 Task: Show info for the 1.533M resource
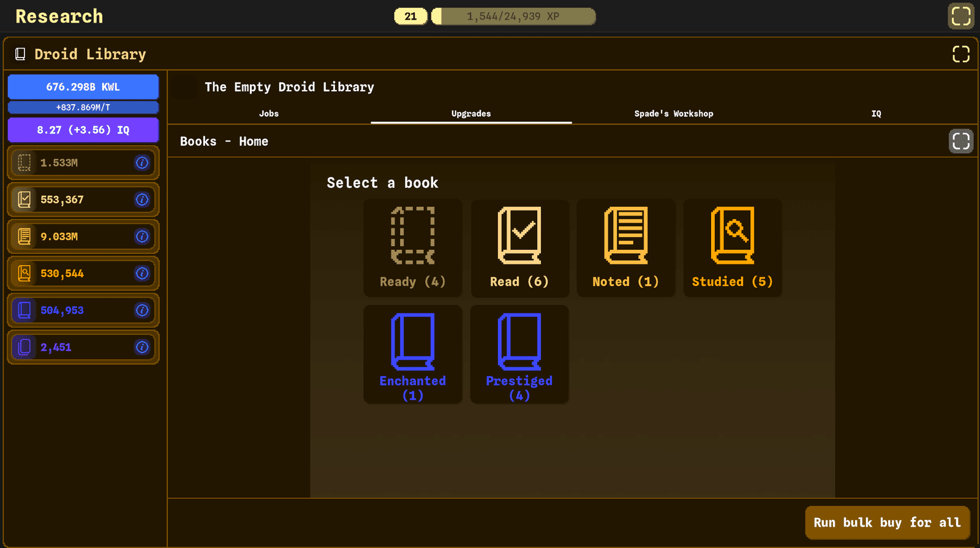coord(142,163)
